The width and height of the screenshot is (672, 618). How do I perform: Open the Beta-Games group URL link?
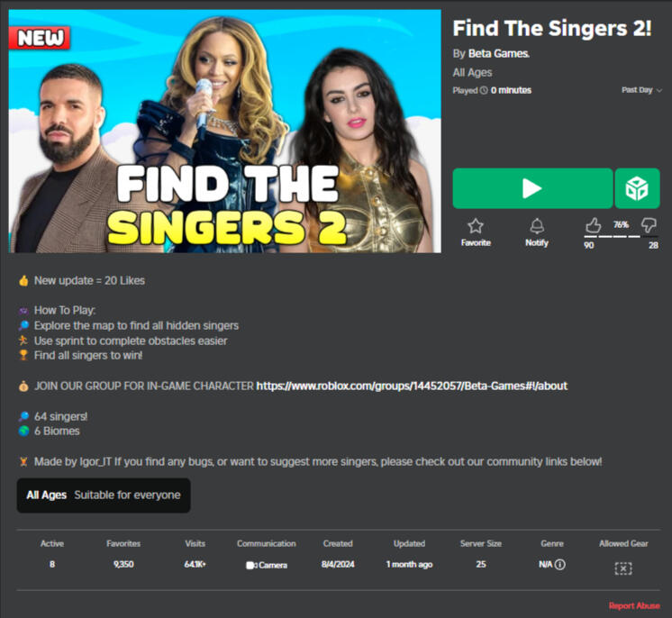(412, 386)
